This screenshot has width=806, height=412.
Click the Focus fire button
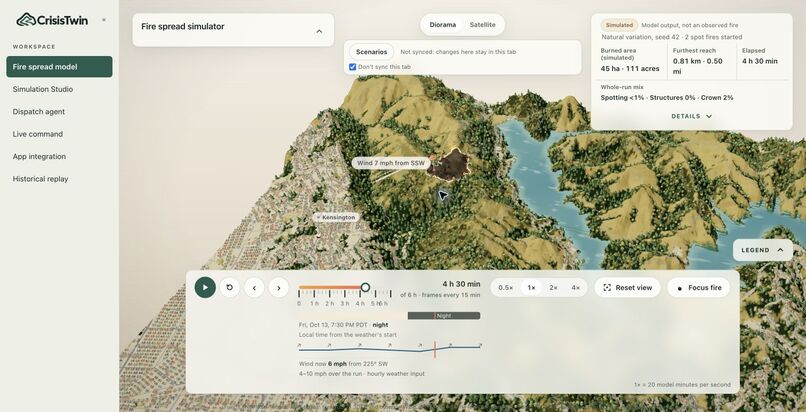point(698,288)
